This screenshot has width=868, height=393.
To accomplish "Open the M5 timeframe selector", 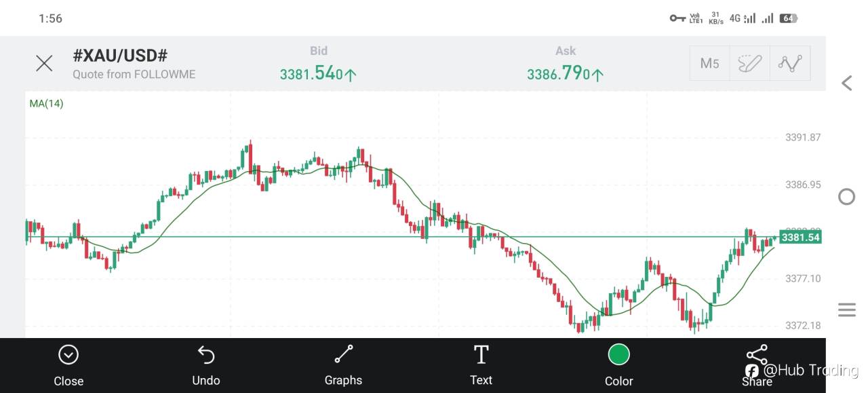I will [x=709, y=64].
